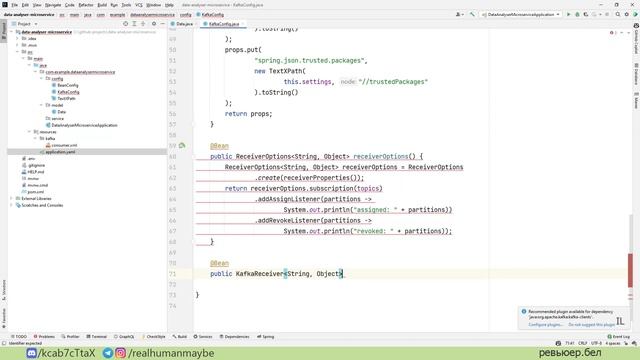Open the JetBrains toolbox icon far right
This screenshot has width=640, height=360.
636,14
